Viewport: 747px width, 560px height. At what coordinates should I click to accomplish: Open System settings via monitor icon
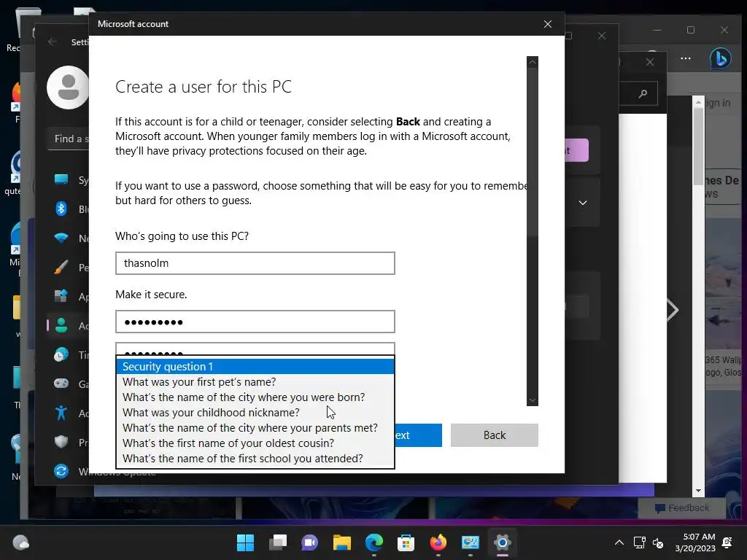(x=61, y=179)
